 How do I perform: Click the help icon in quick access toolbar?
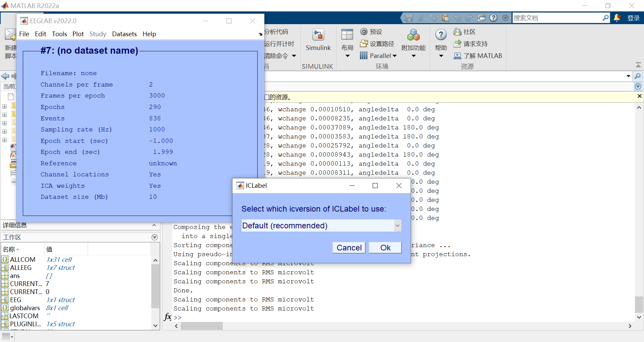[x=493, y=18]
